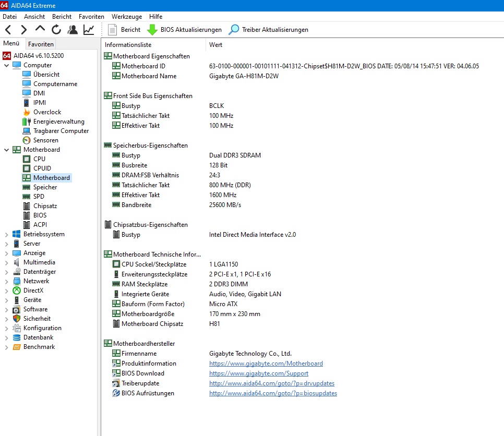The width and height of the screenshot is (504, 436).
Task: Expand the Datenträger node
Action: coord(6,272)
